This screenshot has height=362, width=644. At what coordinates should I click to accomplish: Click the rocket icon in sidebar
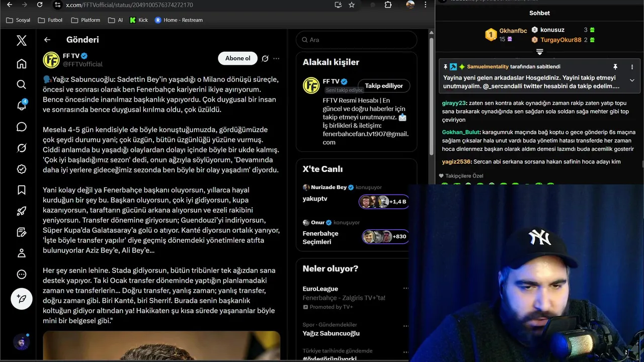21,211
